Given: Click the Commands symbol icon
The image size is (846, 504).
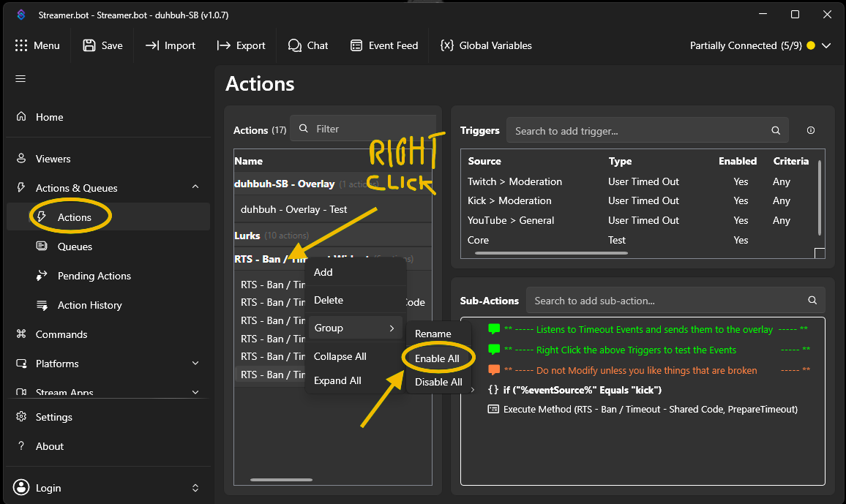Looking at the screenshot, I should (21, 334).
